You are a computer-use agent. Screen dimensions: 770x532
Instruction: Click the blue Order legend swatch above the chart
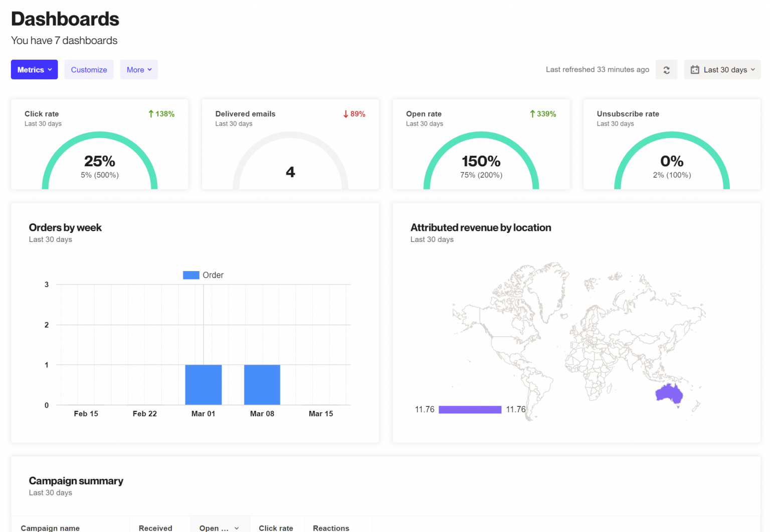pos(190,275)
